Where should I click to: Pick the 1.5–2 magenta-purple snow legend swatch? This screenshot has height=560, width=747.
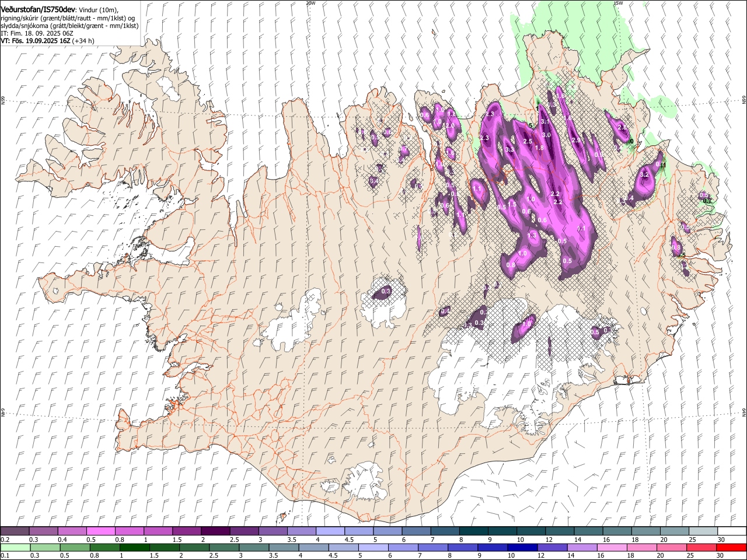[x=186, y=531]
